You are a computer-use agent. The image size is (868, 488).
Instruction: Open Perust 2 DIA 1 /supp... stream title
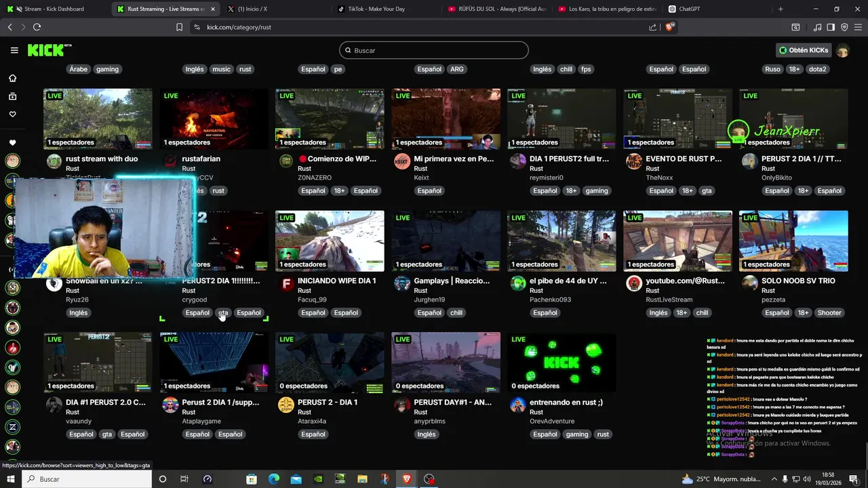click(220, 403)
